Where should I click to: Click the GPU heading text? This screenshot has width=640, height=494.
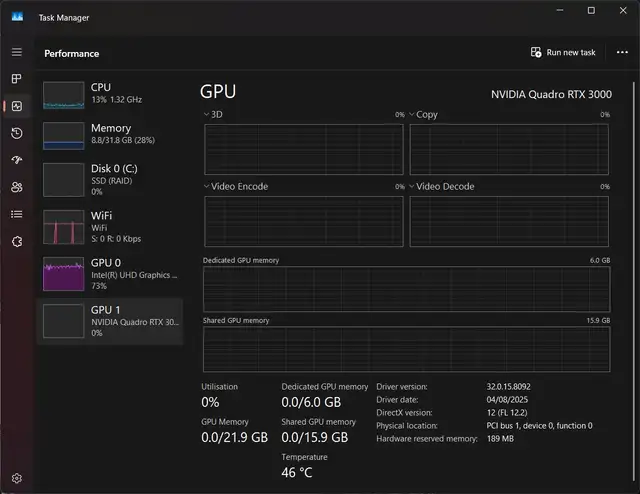(x=218, y=91)
